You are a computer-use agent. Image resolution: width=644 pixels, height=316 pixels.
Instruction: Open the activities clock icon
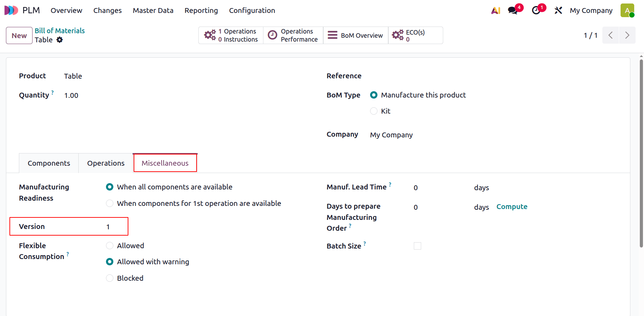point(536,10)
